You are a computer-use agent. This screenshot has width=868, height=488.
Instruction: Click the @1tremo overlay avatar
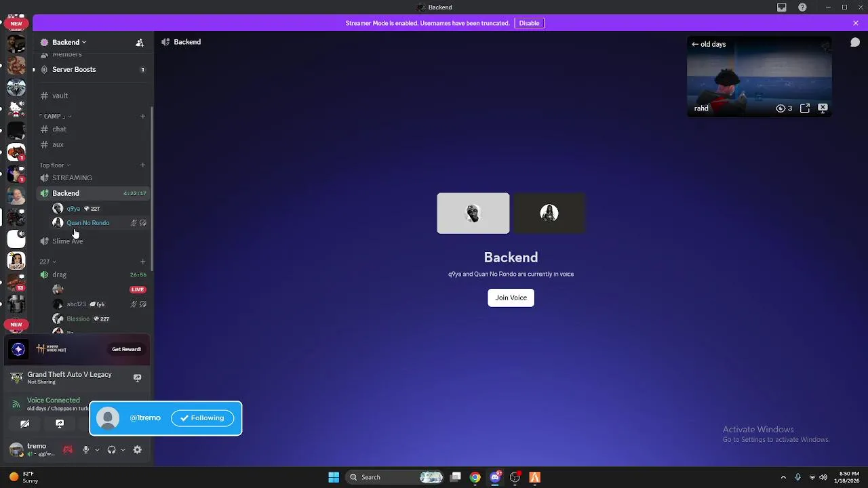point(108,418)
